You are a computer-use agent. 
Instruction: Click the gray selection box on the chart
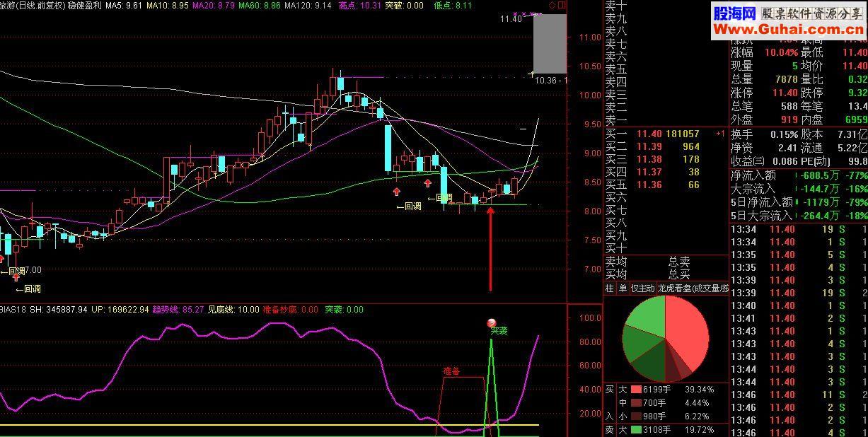[x=550, y=42]
